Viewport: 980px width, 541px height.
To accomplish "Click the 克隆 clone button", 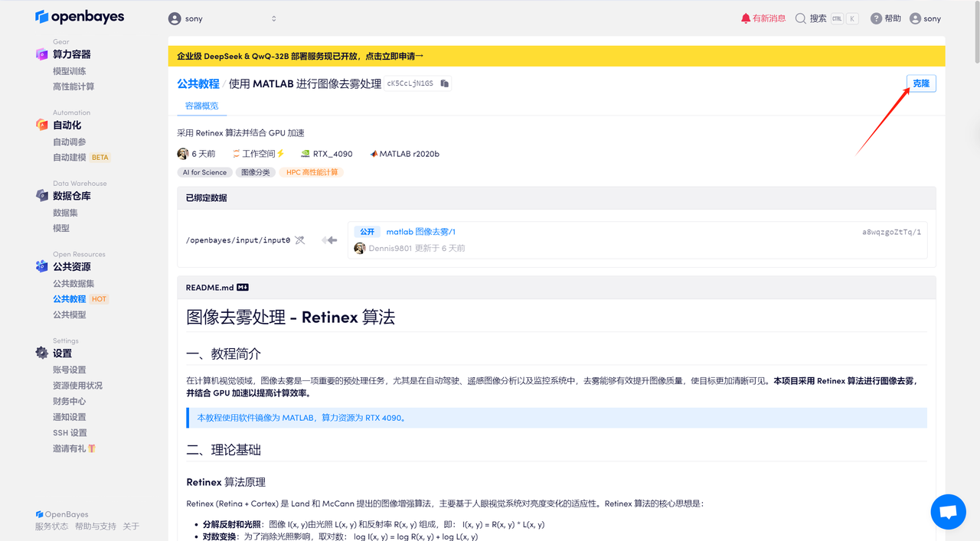I will pyautogui.click(x=921, y=83).
